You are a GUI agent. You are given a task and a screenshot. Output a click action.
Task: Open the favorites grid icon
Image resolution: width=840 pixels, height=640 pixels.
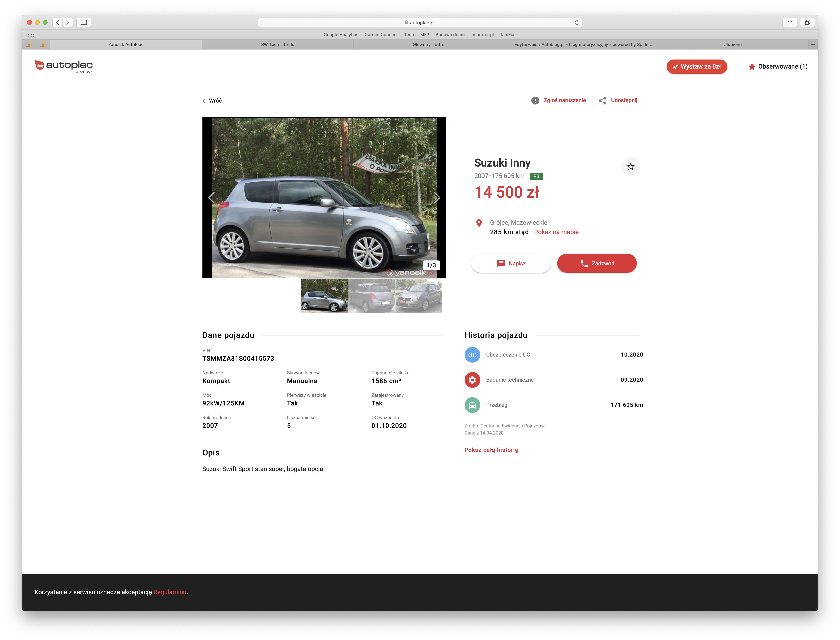pos(31,35)
